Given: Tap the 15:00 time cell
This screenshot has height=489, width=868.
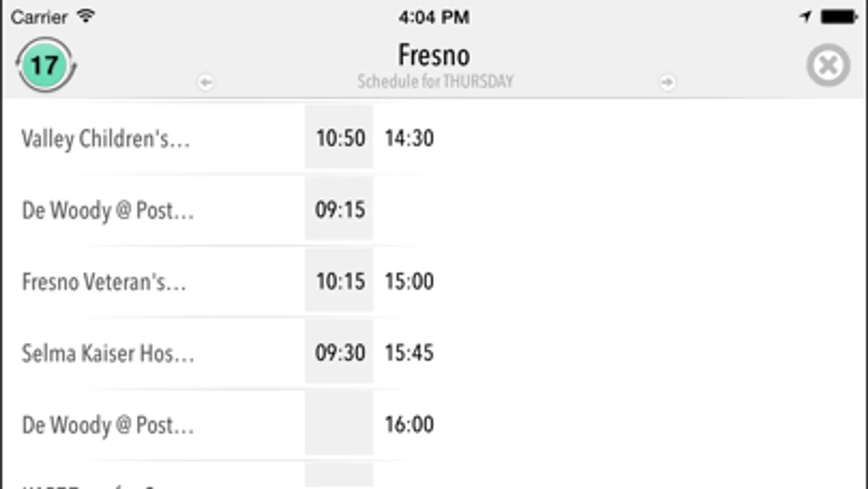Looking at the screenshot, I should pos(409,281).
